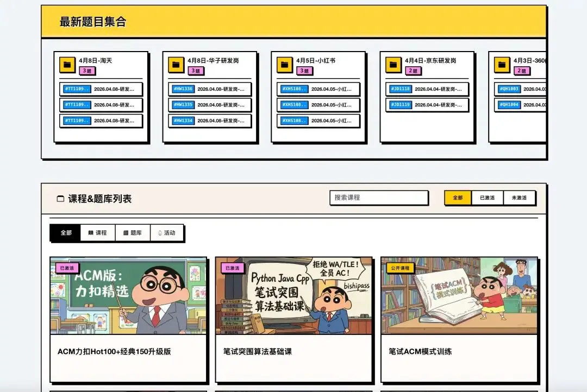Open problem #JD1118
Screen dimensions: 587x392
coord(427,89)
